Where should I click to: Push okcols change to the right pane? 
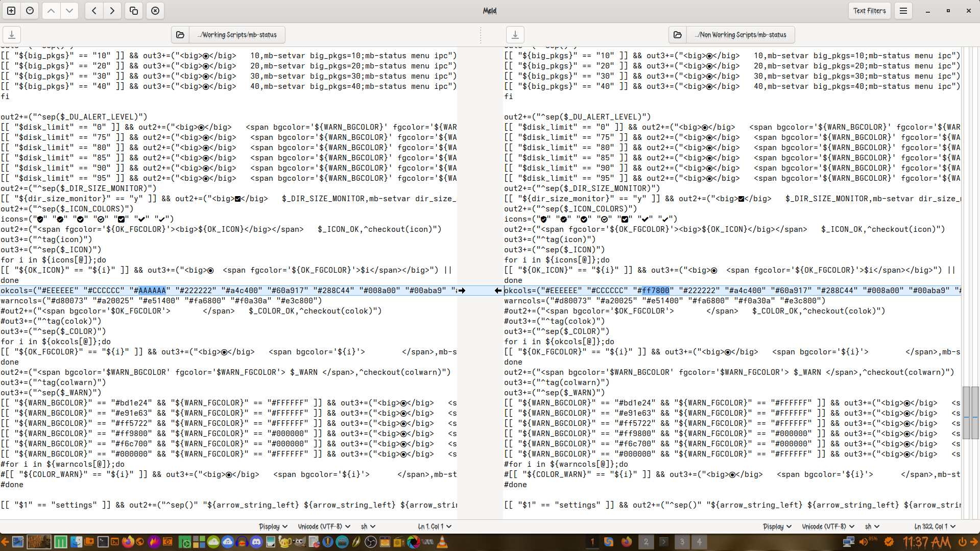click(x=462, y=291)
